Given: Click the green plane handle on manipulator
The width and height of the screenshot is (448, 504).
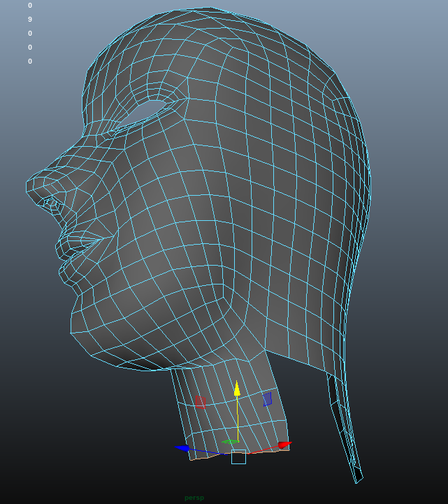Looking at the screenshot, I should coord(229,442).
